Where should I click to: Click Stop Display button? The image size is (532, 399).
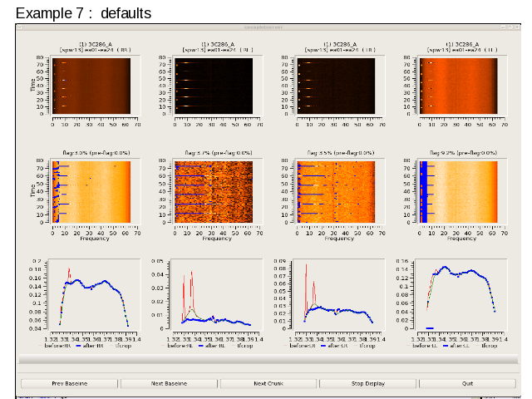click(x=367, y=383)
